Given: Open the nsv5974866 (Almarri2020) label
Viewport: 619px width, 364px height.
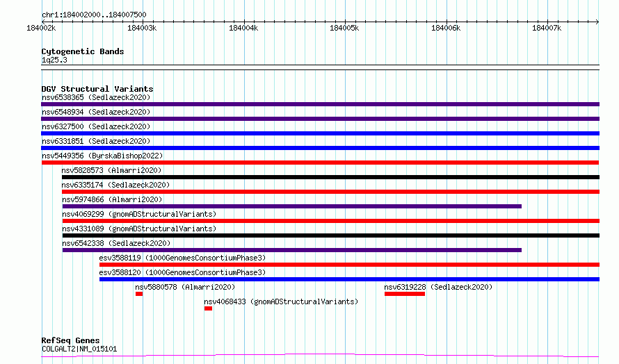Looking at the screenshot, I should tap(112, 199).
